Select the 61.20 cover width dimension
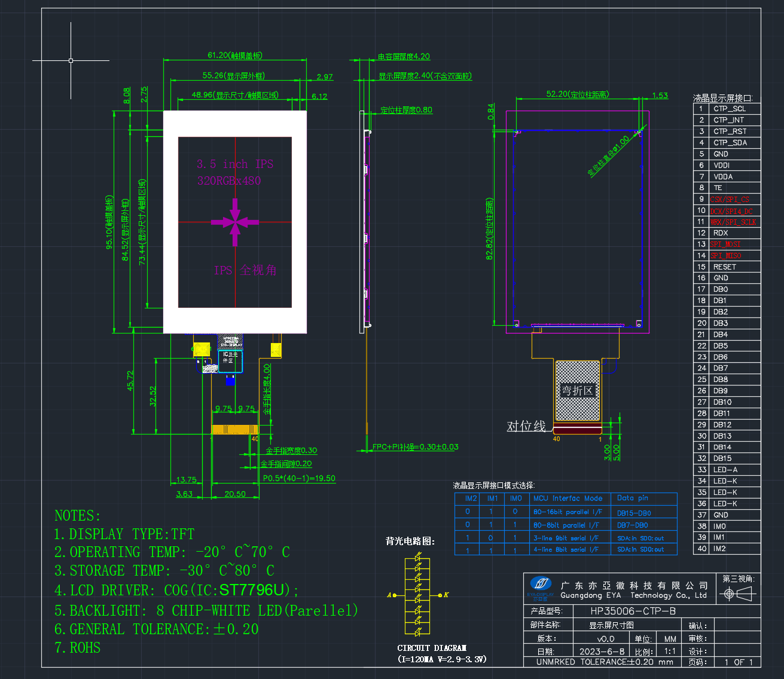The image size is (784, 679). (235, 55)
